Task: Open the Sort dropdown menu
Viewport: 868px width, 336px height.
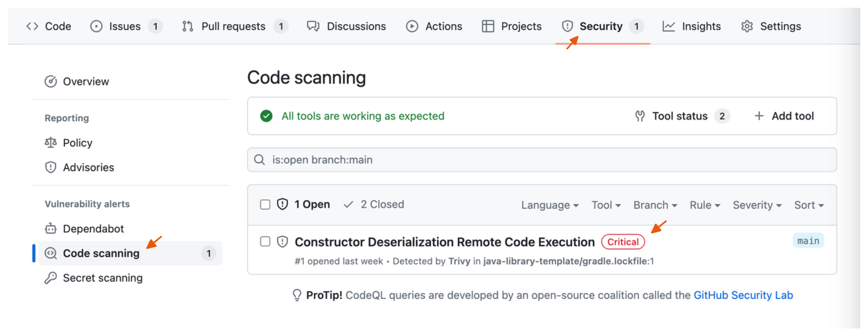Action: (809, 205)
